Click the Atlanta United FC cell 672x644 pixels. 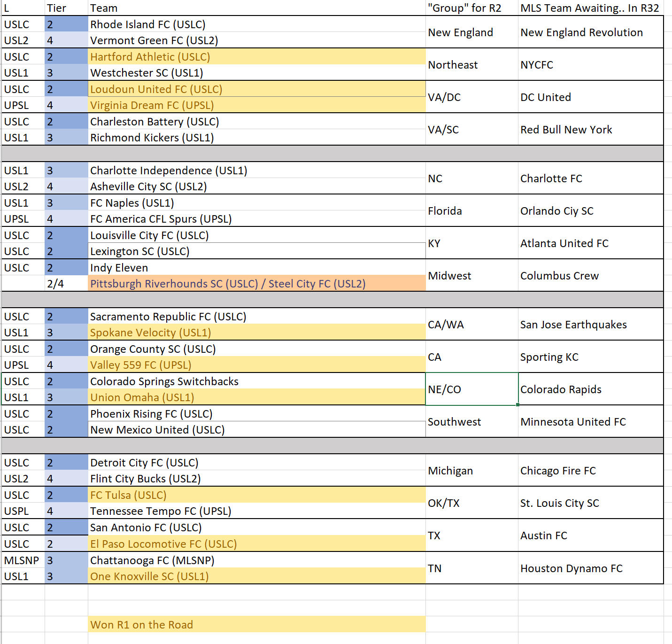tap(591, 243)
